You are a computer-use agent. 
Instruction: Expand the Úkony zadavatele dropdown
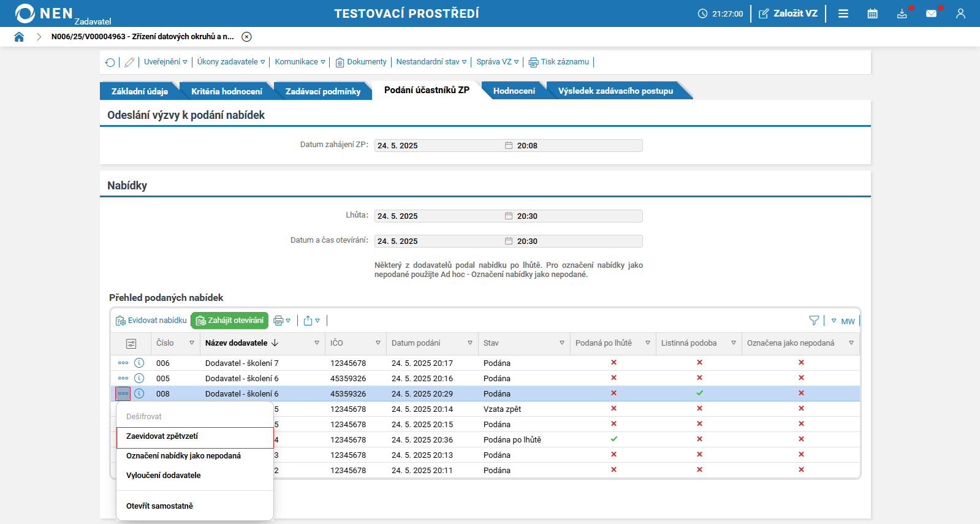point(231,62)
